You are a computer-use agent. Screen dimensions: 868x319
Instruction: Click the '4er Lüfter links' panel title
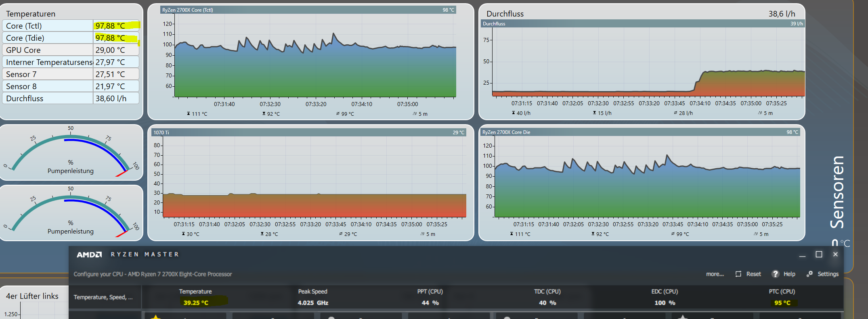(x=32, y=296)
